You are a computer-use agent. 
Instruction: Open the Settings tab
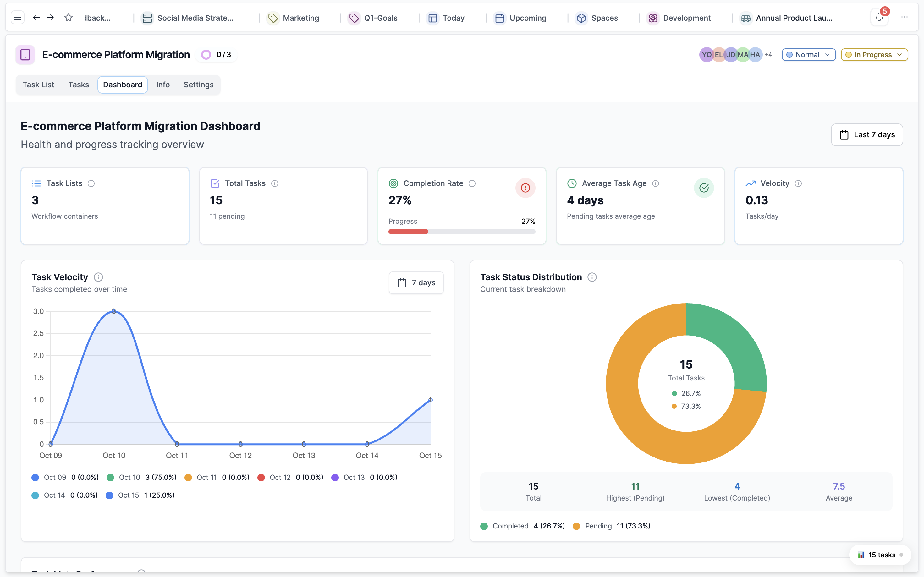pos(198,85)
